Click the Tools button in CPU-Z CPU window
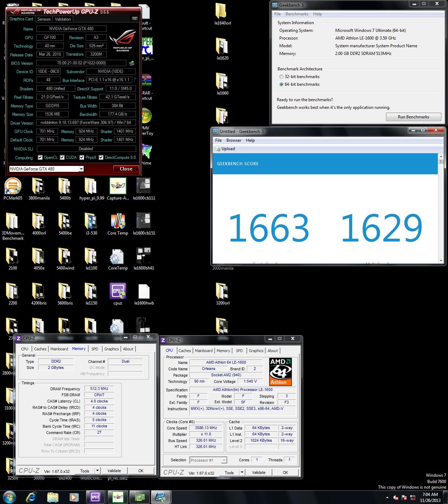The width and height of the screenshot is (448, 504). tap(229, 472)
